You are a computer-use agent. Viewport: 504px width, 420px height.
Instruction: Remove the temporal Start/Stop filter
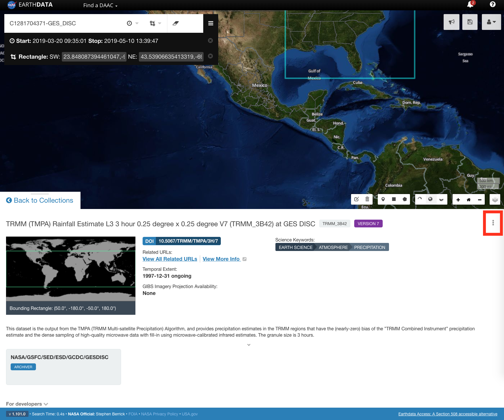(x=210, y=41)
